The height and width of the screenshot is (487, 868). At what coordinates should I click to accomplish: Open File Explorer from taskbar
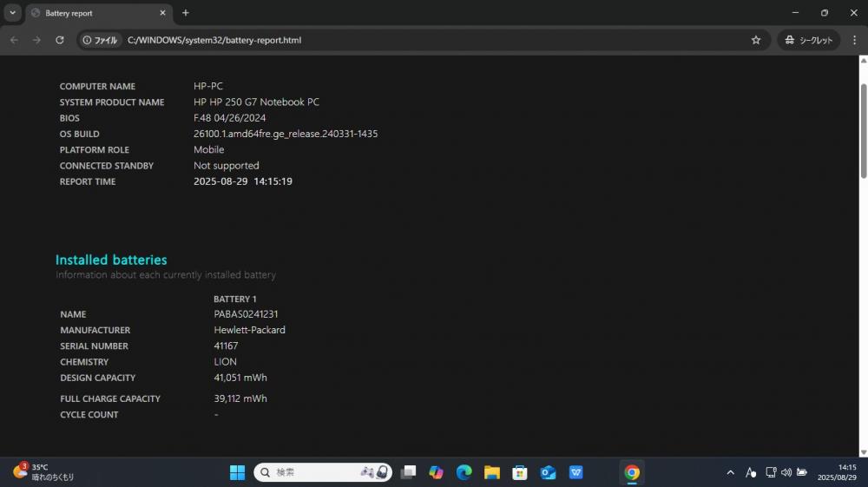point(491,472)
